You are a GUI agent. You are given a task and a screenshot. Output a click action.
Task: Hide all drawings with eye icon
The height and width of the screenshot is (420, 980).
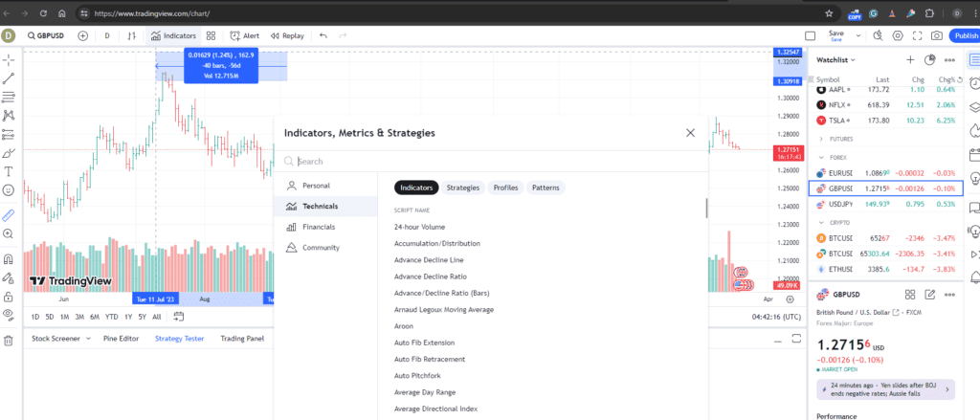point(9,315)
